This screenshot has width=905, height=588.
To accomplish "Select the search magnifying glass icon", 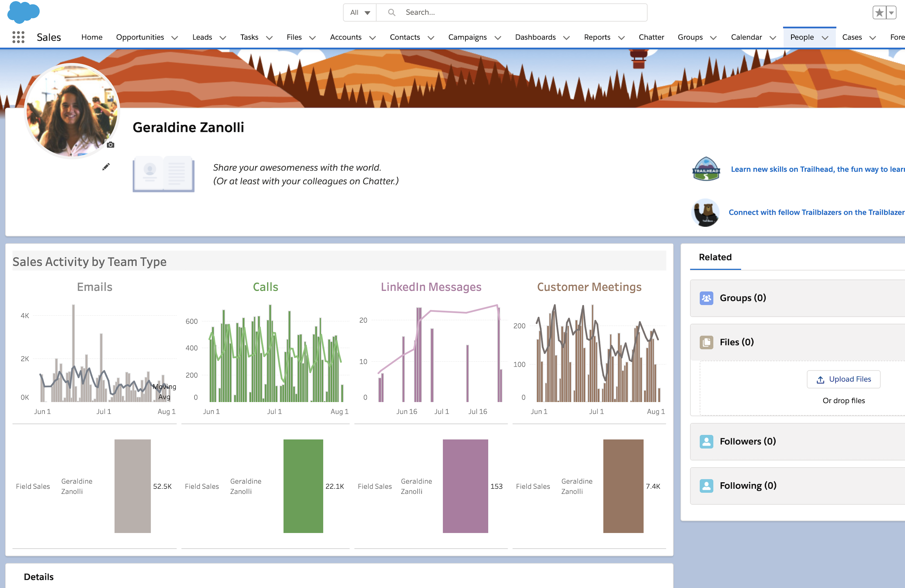I will [391, 12].
